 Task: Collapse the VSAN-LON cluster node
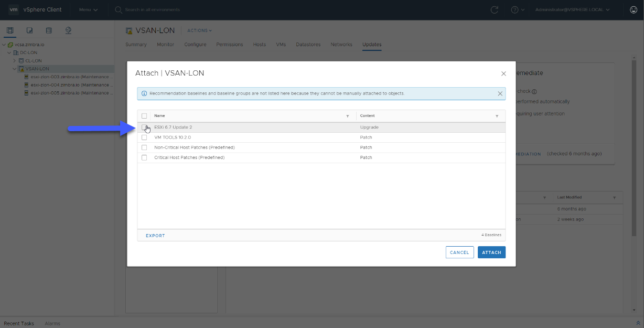pos(15,69)
